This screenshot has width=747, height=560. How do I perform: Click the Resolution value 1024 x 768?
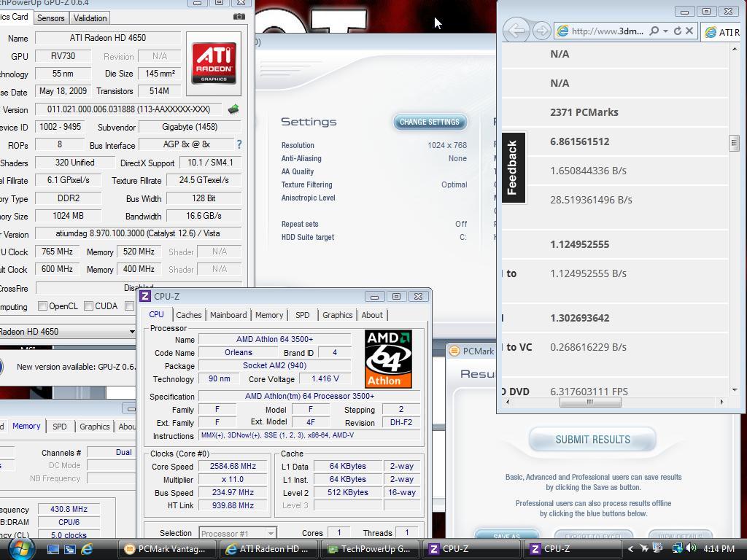pos(447,145)
